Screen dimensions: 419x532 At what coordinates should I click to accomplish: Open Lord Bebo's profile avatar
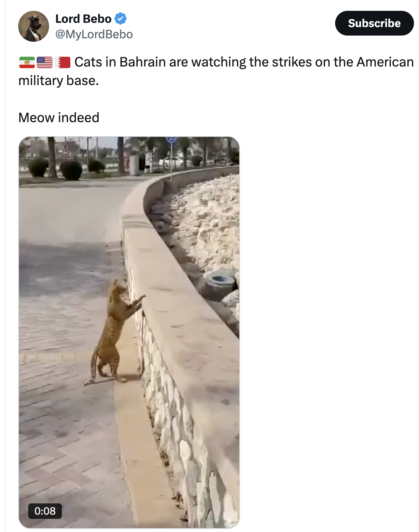[34, 26]
